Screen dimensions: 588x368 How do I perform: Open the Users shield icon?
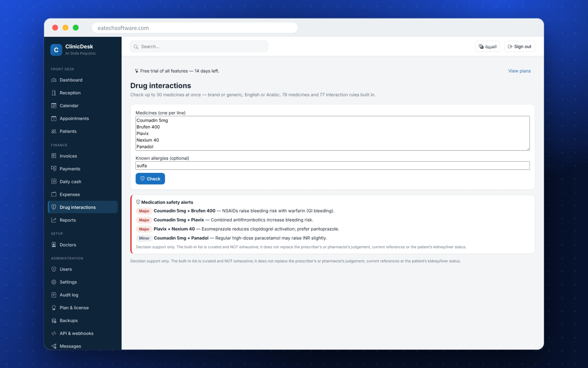pyautogui.click(x=54, y=269)
